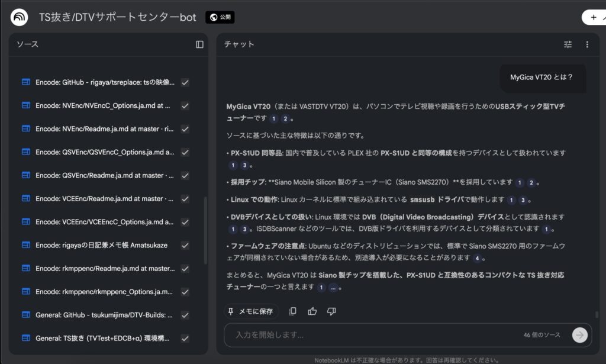This screenshot has height=364, width=606.
Task: Click the NotebookLM logo icon
Action: coord(19,17)
